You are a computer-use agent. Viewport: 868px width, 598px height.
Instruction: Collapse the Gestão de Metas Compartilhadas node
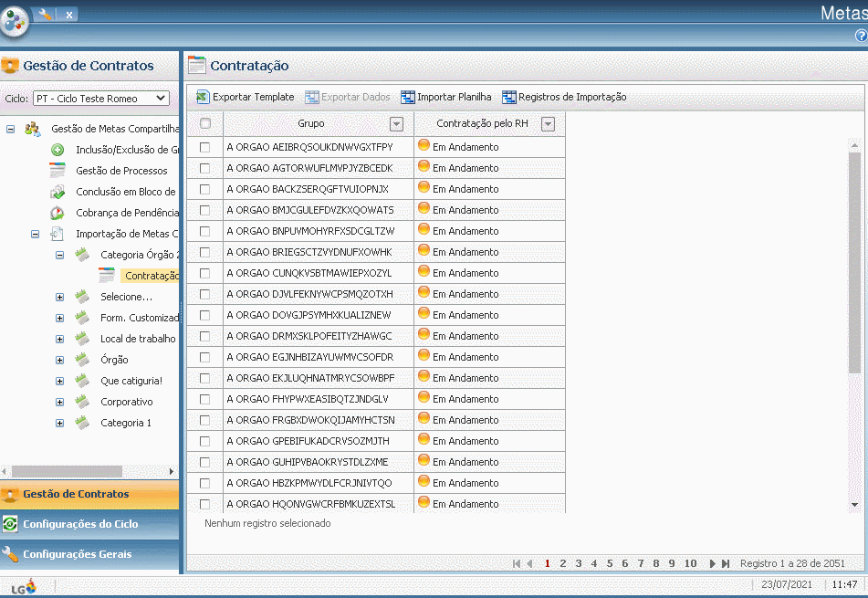coord(11,129)
